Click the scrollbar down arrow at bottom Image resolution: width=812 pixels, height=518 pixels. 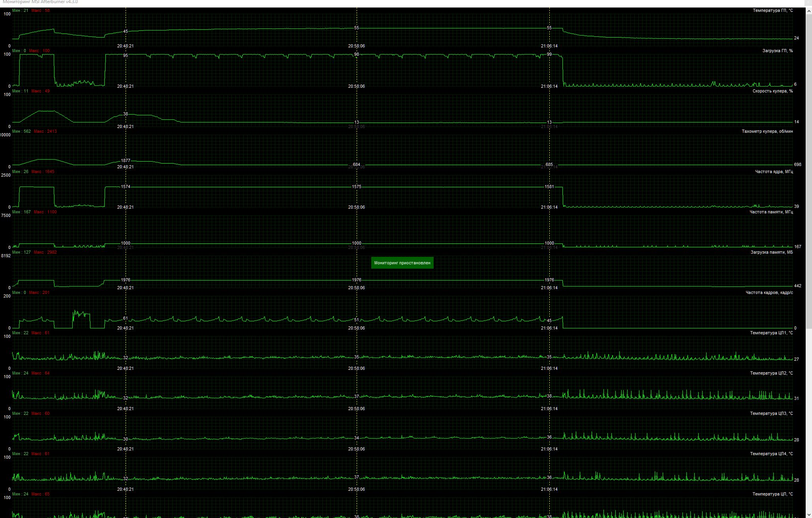[x=808, y=515]
